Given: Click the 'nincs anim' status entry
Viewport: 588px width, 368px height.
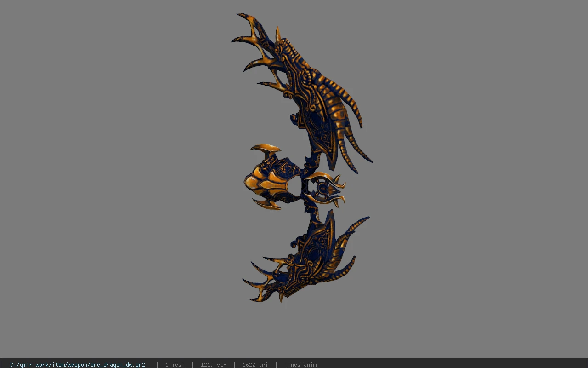Looking at the screenshot, I should click(300, 365).
